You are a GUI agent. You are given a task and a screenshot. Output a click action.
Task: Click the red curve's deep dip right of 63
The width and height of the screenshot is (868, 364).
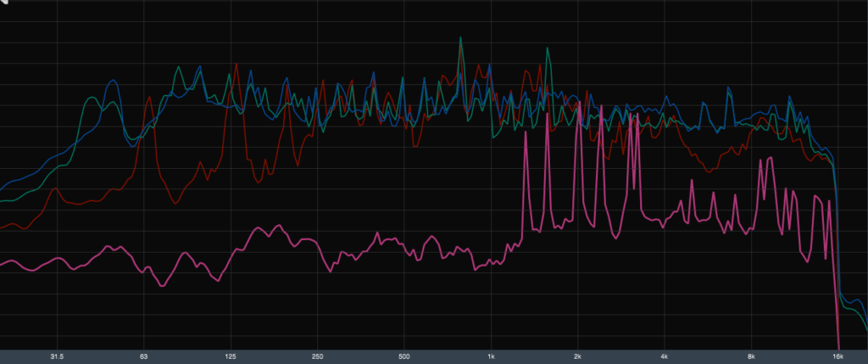174,203
